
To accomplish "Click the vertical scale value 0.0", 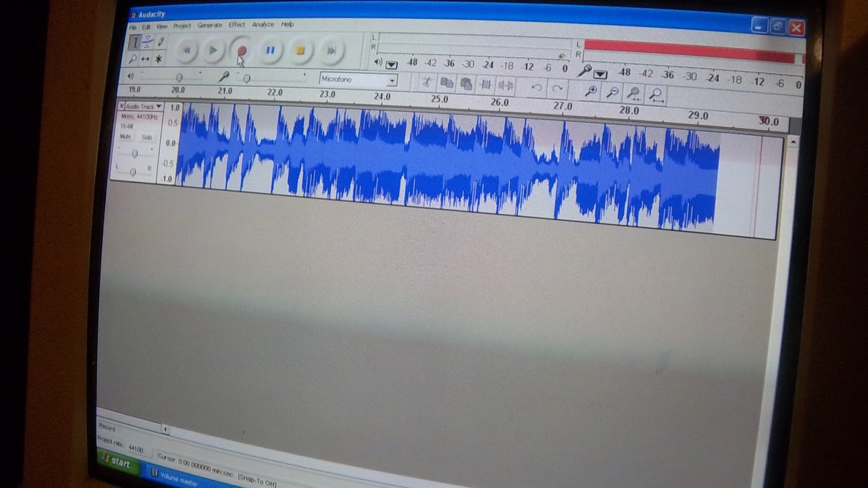I will pyautogui.click(x=170, y=143).
